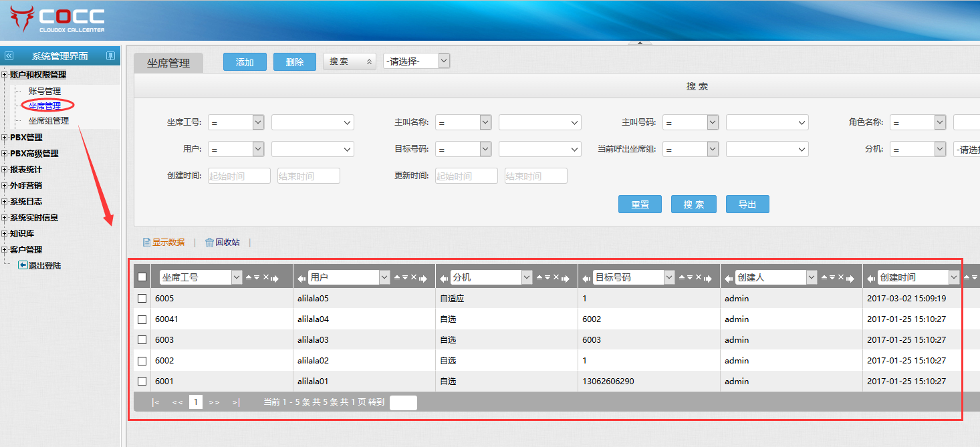Open the 坐席工号 operator dropdown in the search form
980x447 pixels.
point(236,122)
